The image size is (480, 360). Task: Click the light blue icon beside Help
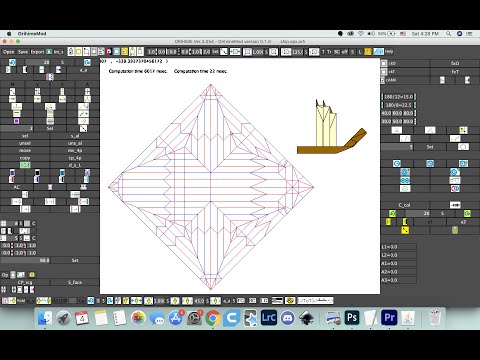(378, 52)
